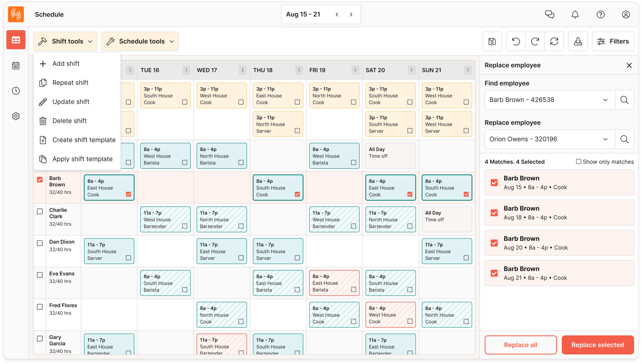This screenshot has width=642, height=364.
Task: Open Replace employee Orion Owens dropdown
Action: click(550, 139)
